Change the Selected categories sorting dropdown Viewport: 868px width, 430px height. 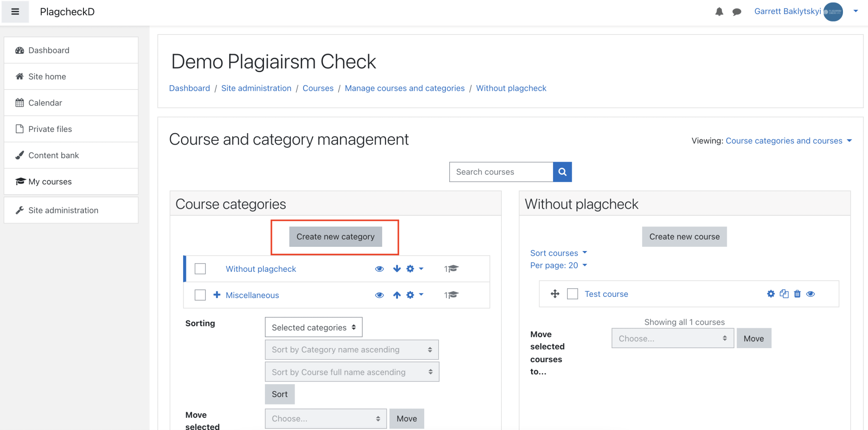pos(313,327)
